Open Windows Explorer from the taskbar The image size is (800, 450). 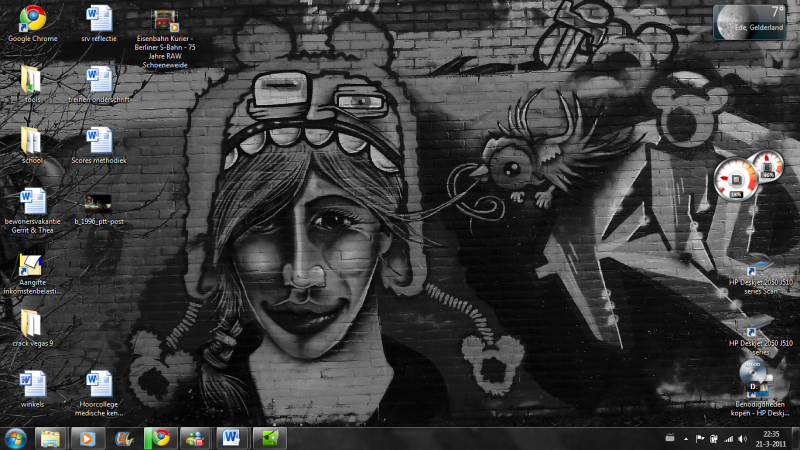click(50, 438)
